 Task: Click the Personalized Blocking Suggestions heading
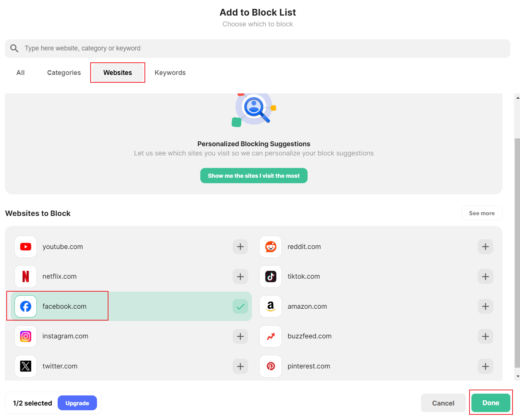tap(254, 144)
